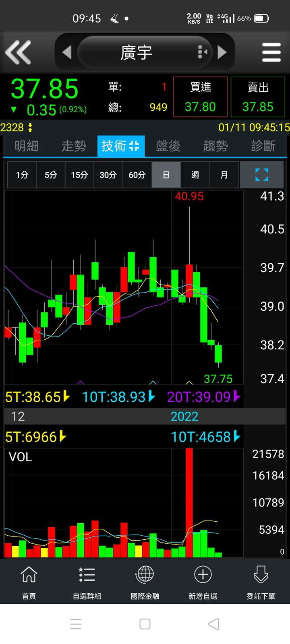Tap the double-chevron back icon
The height and width of the screenshot is (644, 290).
[x=18, y=52]
